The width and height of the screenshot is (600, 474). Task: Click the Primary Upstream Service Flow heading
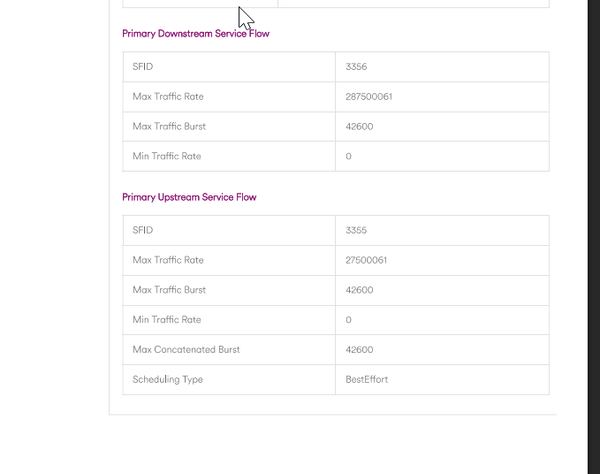189,198
